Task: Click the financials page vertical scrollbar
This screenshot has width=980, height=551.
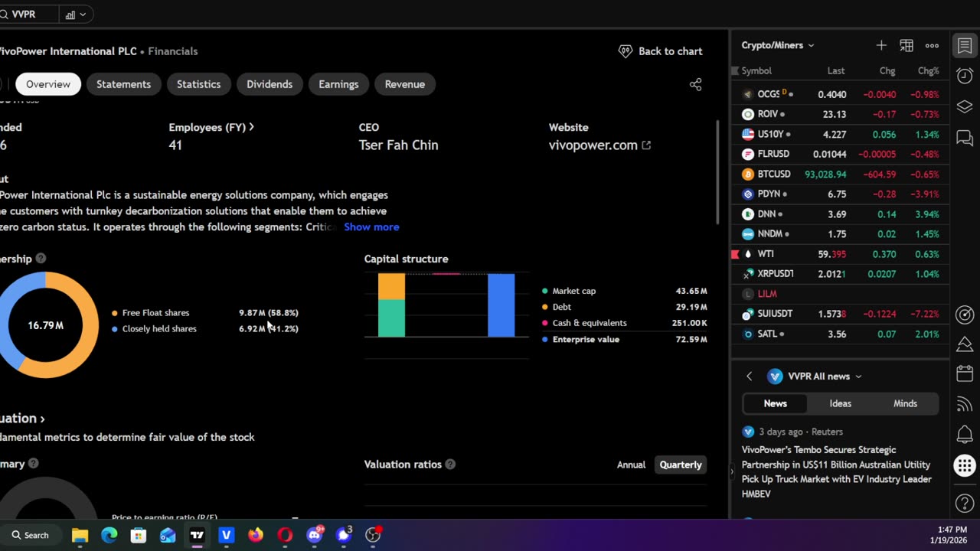Action: point(718,171)
